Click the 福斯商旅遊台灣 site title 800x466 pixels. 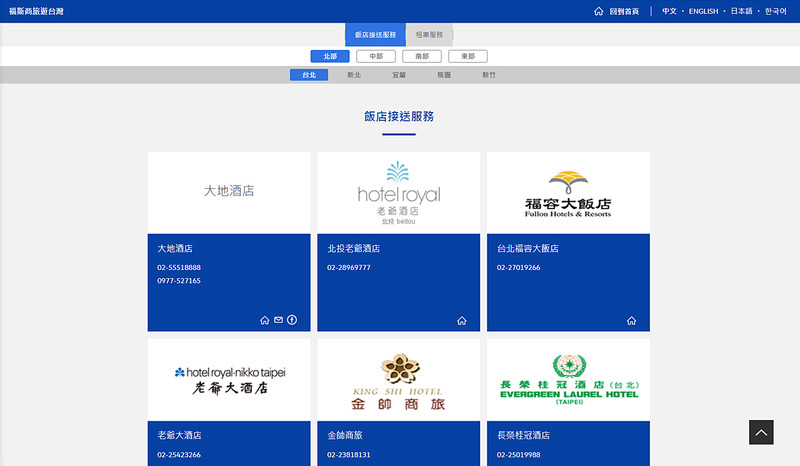coord(36,11)
